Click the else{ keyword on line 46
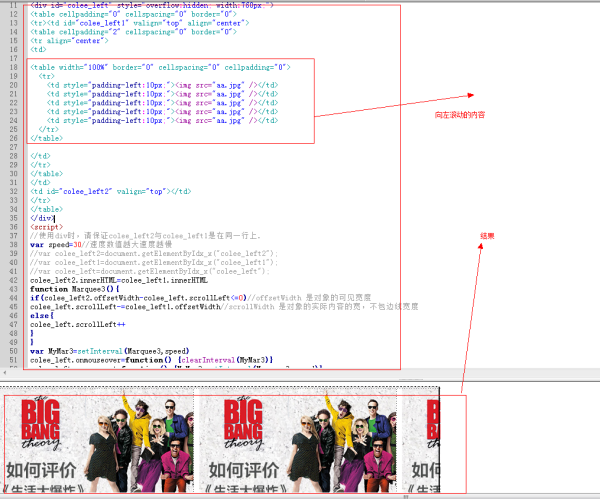This screenshot has height=499, width=600. pos(42,316)
